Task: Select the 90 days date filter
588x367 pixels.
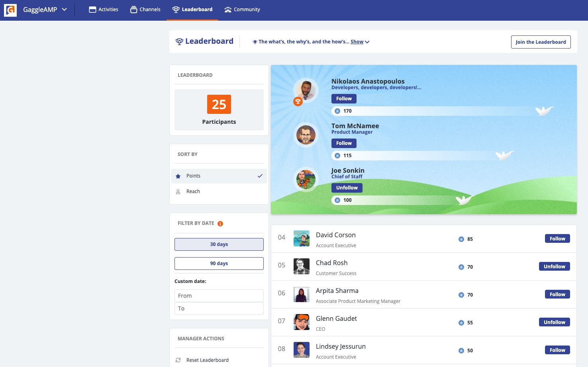Action: [219, 264]
